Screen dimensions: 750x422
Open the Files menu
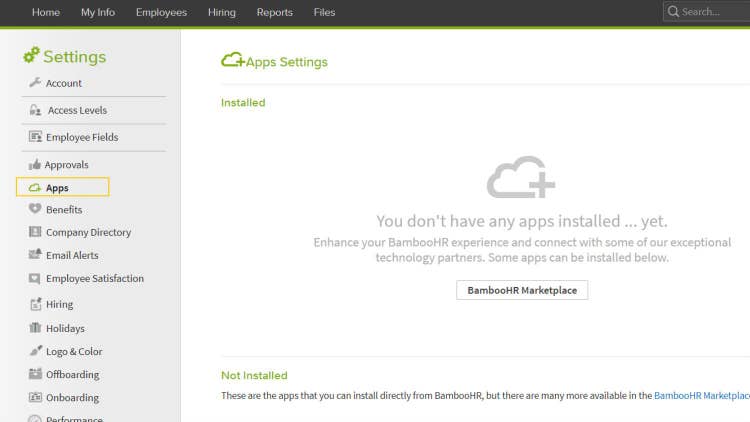tap(324, 12)
